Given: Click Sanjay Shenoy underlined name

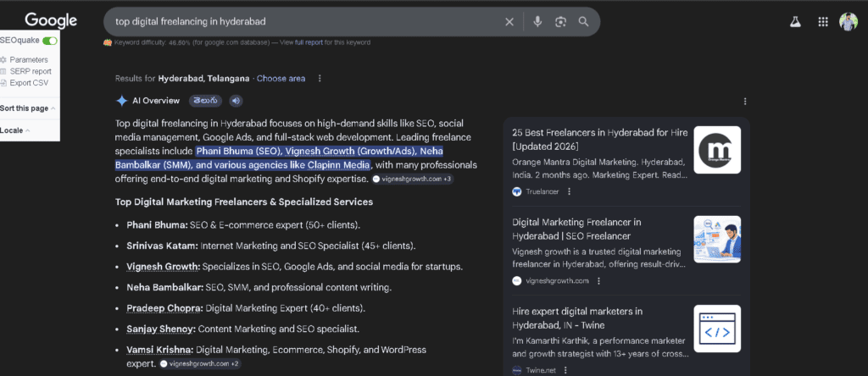Looking at the screenshot, I should click(x=161, y=329).
